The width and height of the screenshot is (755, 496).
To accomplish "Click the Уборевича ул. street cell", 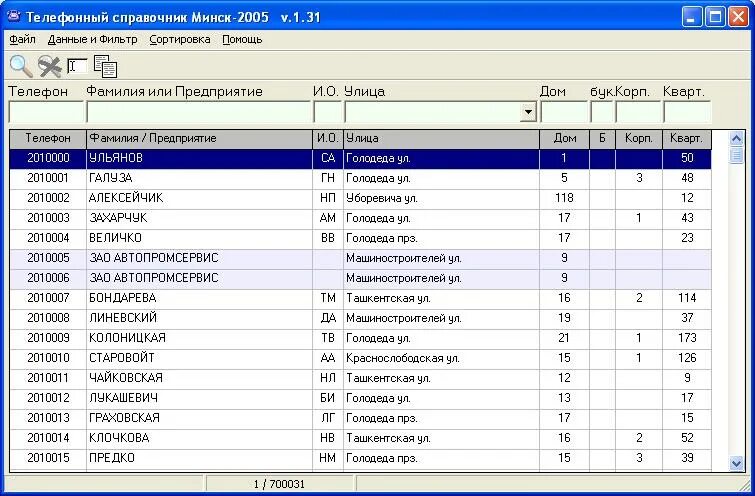I will pyautogui.click(x=442, y=198).
